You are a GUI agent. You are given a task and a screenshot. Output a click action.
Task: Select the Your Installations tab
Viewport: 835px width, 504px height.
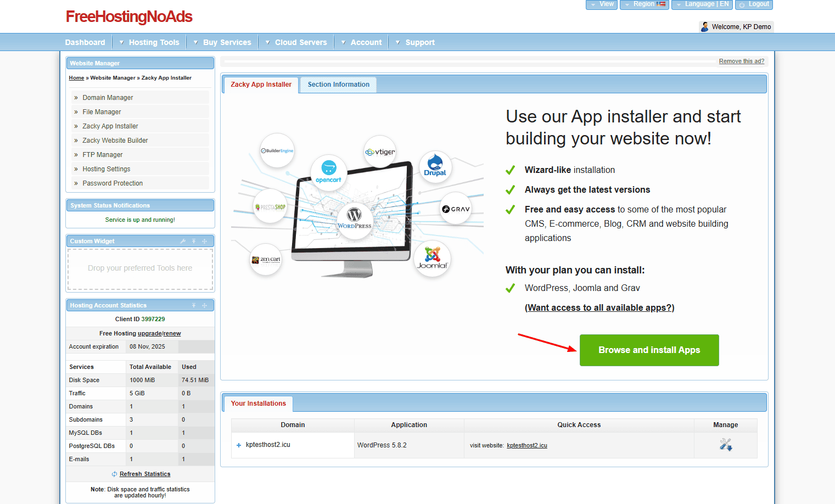[259, 404]
